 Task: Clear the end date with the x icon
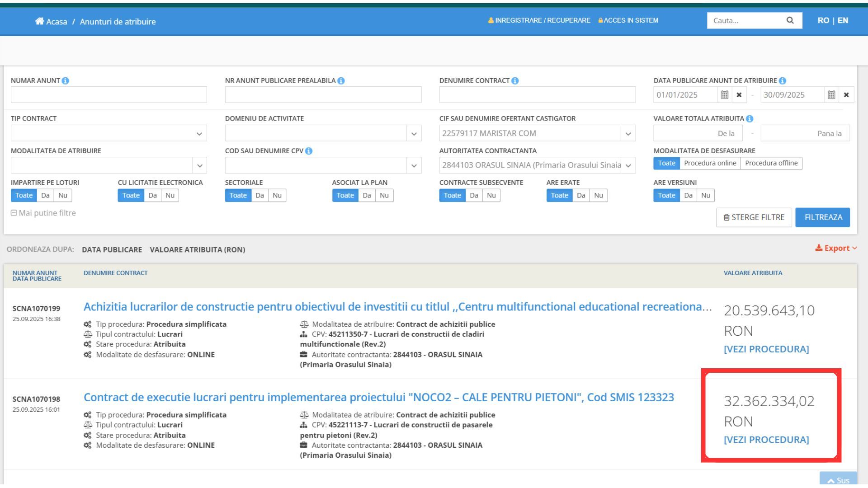point(846,95)
